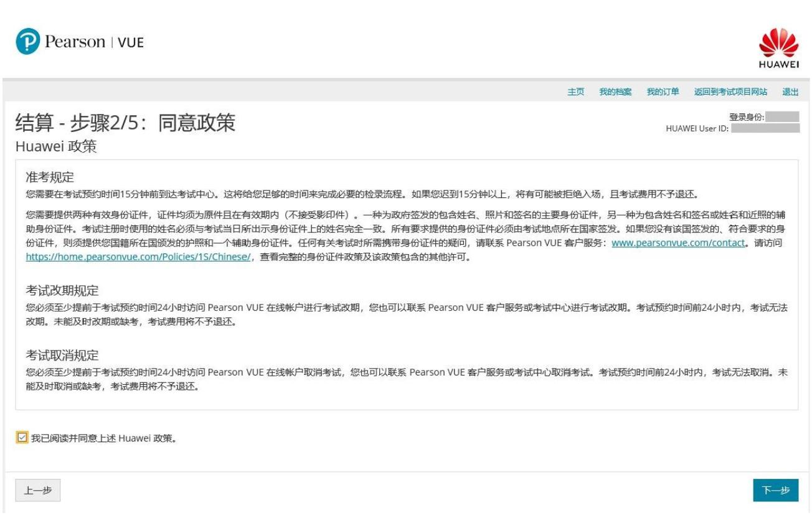Click the 结算 - 步骤2/5 page title
812x515 pixels.
(x=125, y=123)
